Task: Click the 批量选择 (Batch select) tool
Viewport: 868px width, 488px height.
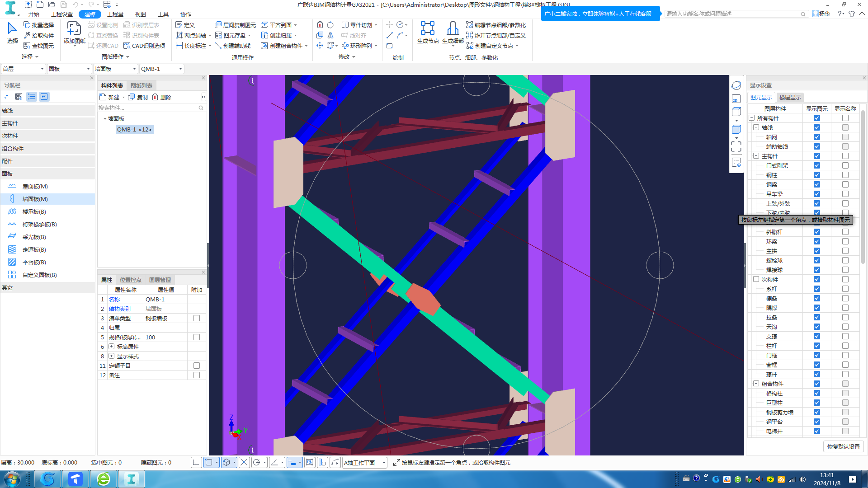Action: coord(38,25)
